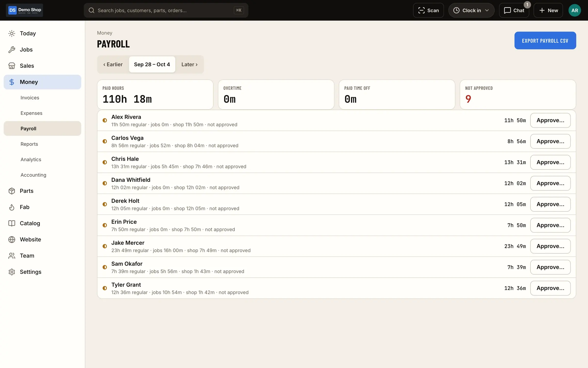Image resolution: width=588 pixels, height=368 pixels.
Task: Approve Chris Hale's hours
Action: (x=550, y=162)
